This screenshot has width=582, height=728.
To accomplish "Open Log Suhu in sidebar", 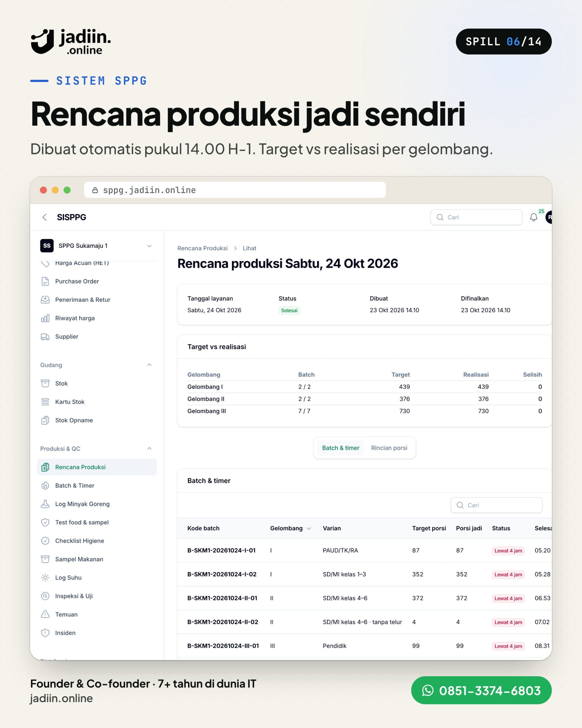I will (x=97, y=577).
